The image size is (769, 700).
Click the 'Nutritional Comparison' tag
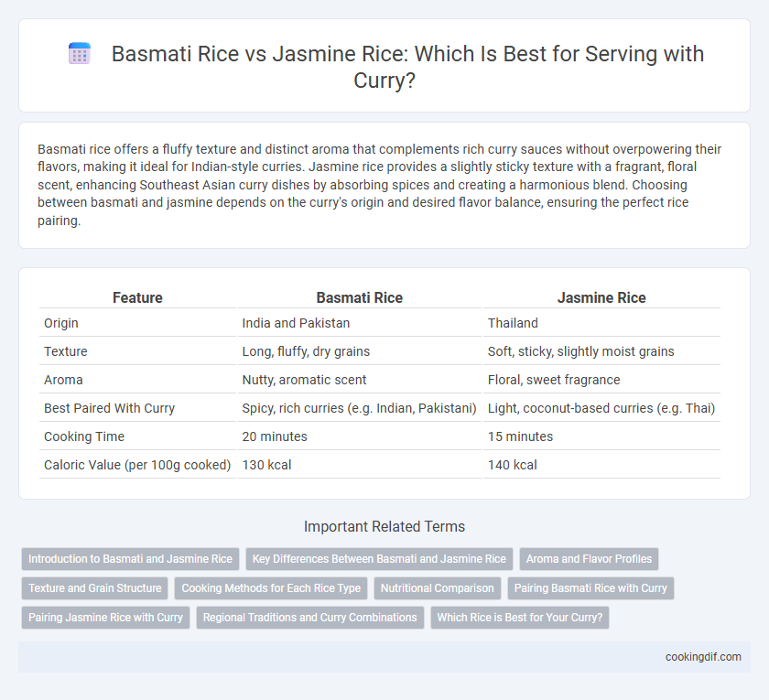point(437,588)
